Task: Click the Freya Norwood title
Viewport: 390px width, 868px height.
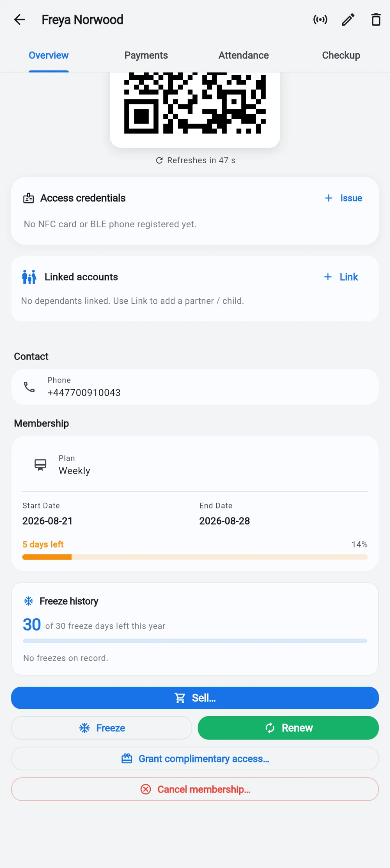Action: coord(82,20)
